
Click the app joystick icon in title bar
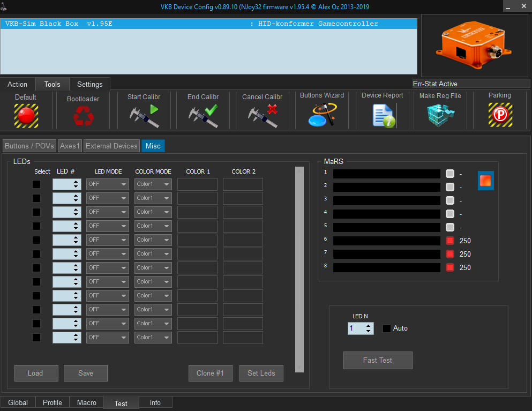click(x=3, y=6)
